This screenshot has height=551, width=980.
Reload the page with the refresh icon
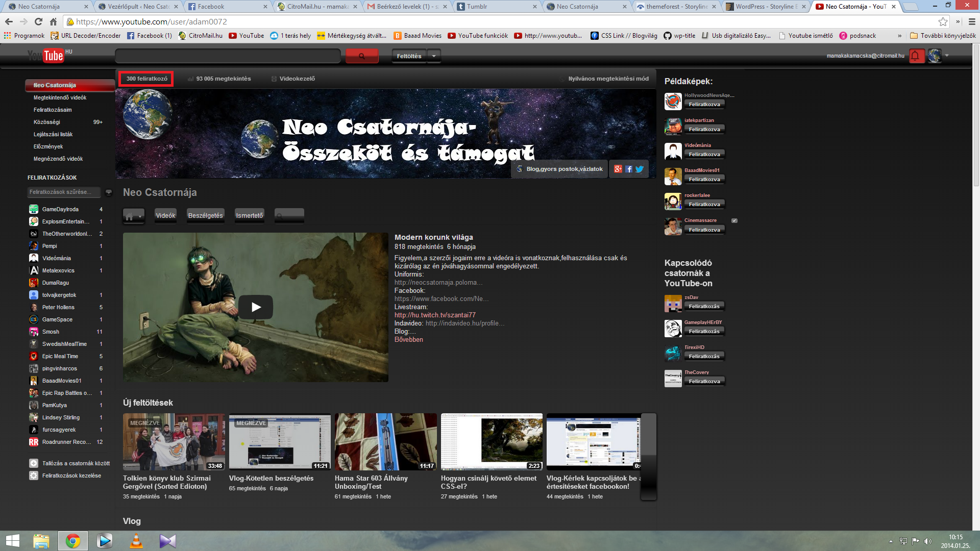pos(38,21)
